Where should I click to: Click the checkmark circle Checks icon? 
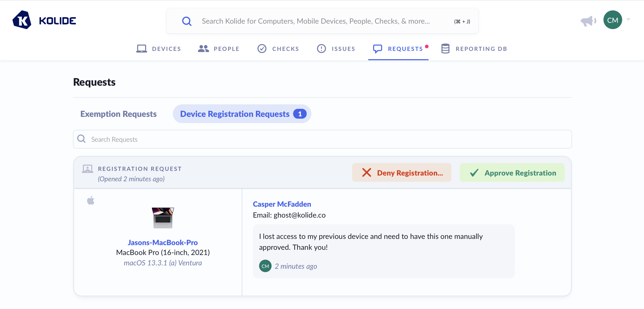point(262,49)
